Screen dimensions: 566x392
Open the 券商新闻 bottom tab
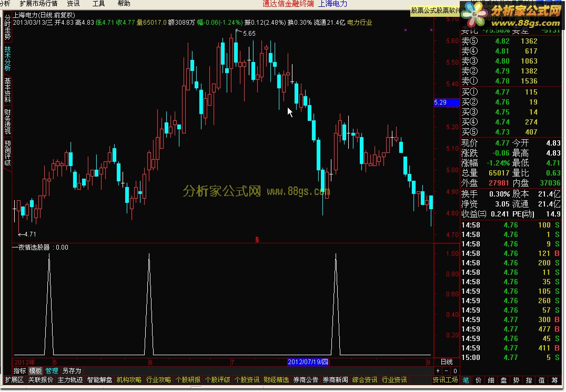(336, 380)
